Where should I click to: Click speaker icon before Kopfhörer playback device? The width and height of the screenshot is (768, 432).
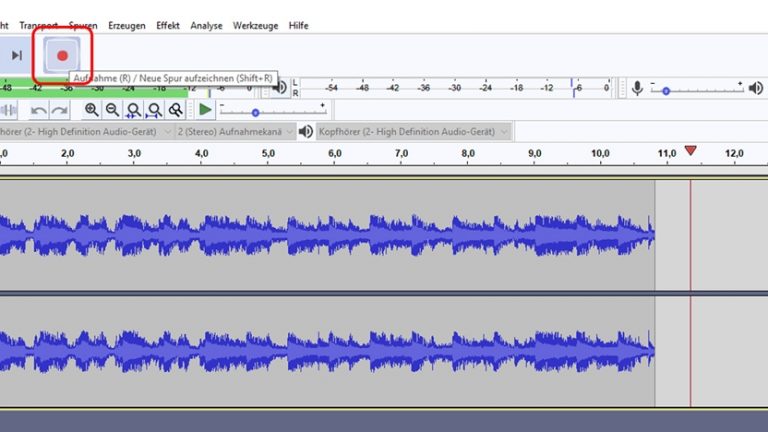pos(306,132)
